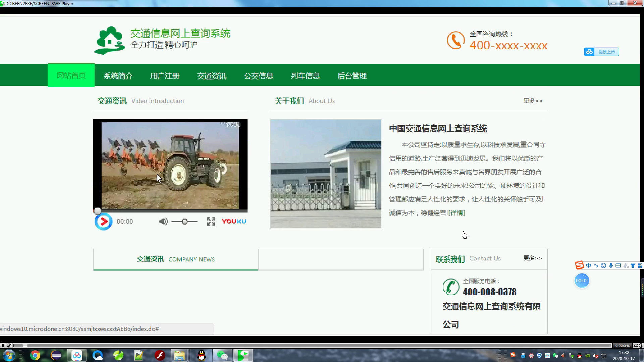Select the empty second news tab
The width and height of the screenshot is (644, 362).
tap(341, 259)
